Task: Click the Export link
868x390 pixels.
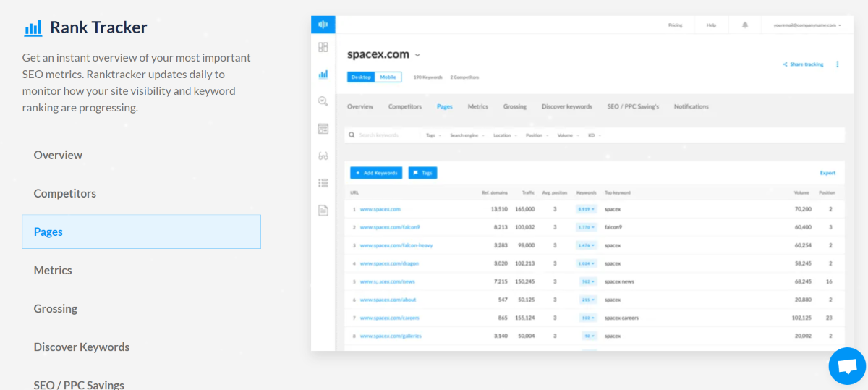Action: point(827,173)
